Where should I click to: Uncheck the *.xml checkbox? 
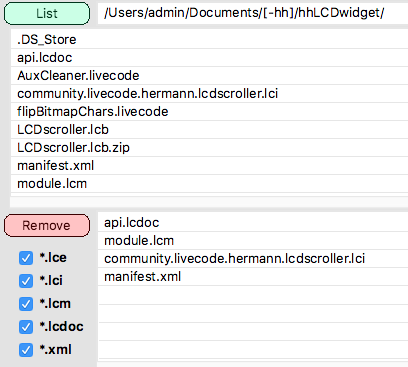coord(26,350)
